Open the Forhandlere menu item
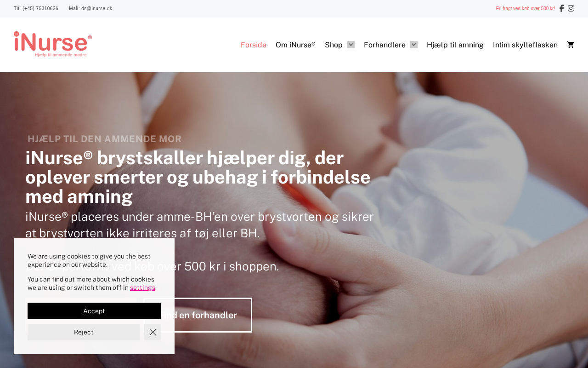 pyautogui.click(x=384, y=45)
